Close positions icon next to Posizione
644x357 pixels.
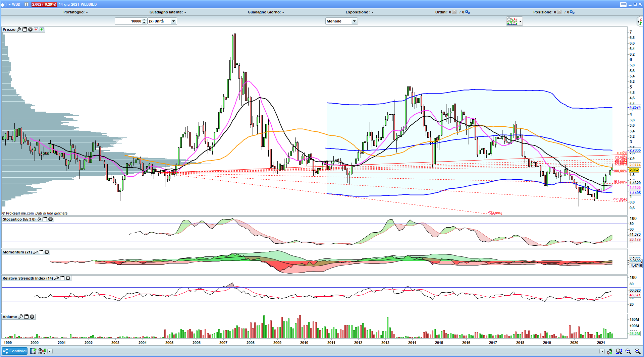pyautogui.click(x=559, y=12)
